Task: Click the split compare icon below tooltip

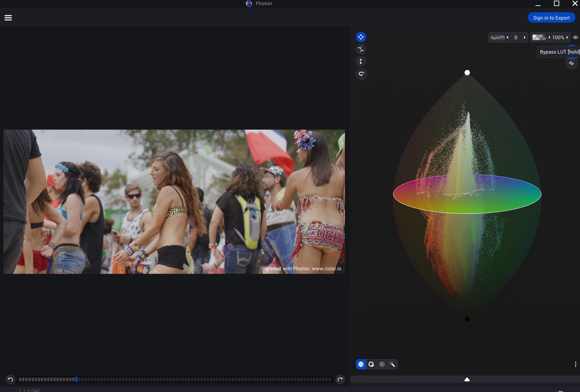Action: tap(572, 63)
